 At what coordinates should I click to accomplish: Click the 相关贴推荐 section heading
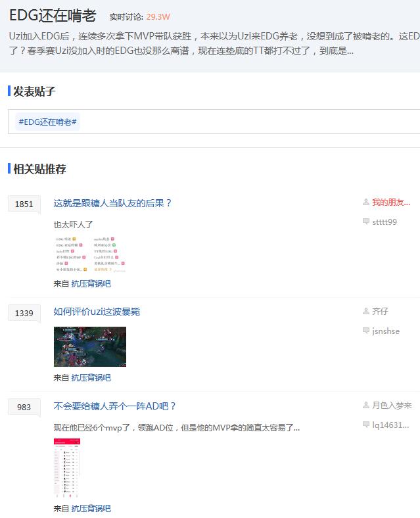coord(39,169)
